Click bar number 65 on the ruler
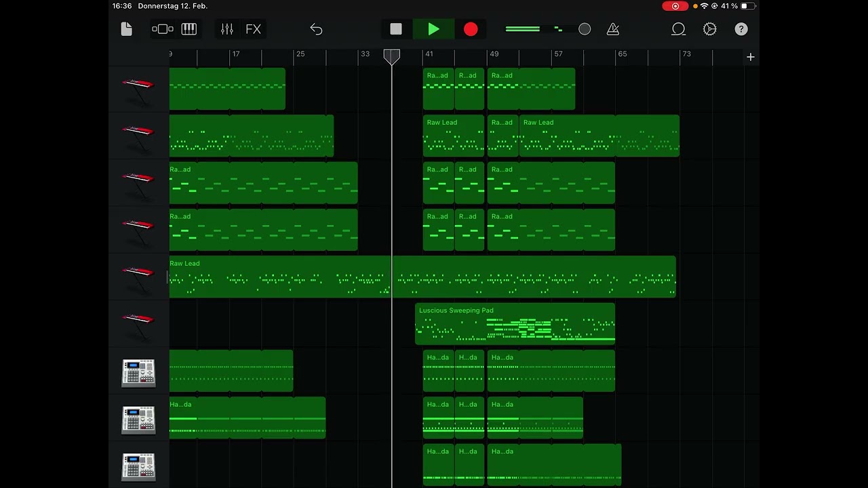868x488 pixels. pyautogui.click(x=623, y=54)
